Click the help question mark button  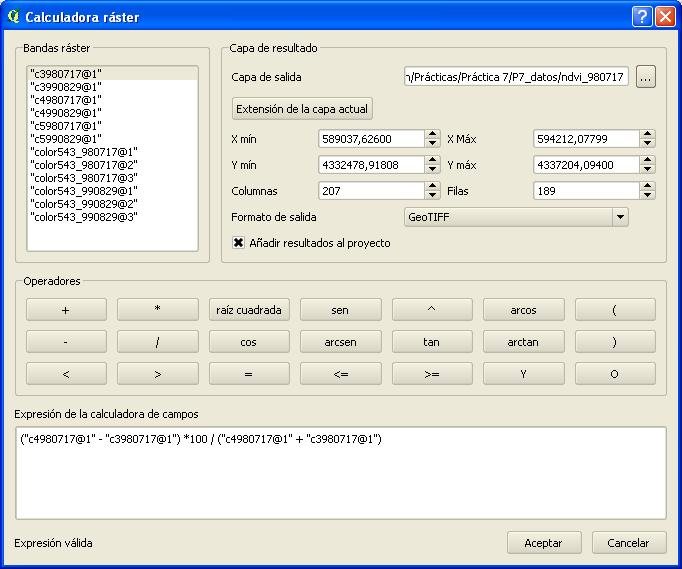pyautogui.click(x=642, y=17)
